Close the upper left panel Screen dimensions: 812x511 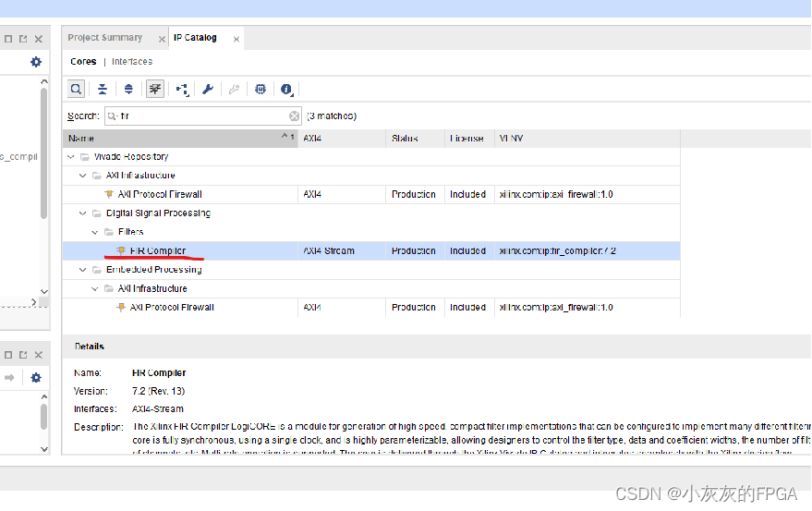tap(38, 39)
